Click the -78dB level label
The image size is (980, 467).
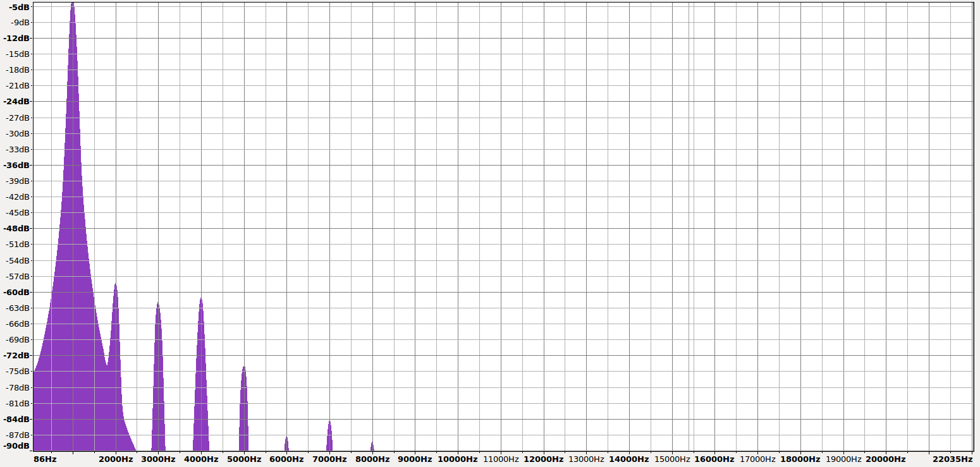pyautogui.click(x=17, y=387)
